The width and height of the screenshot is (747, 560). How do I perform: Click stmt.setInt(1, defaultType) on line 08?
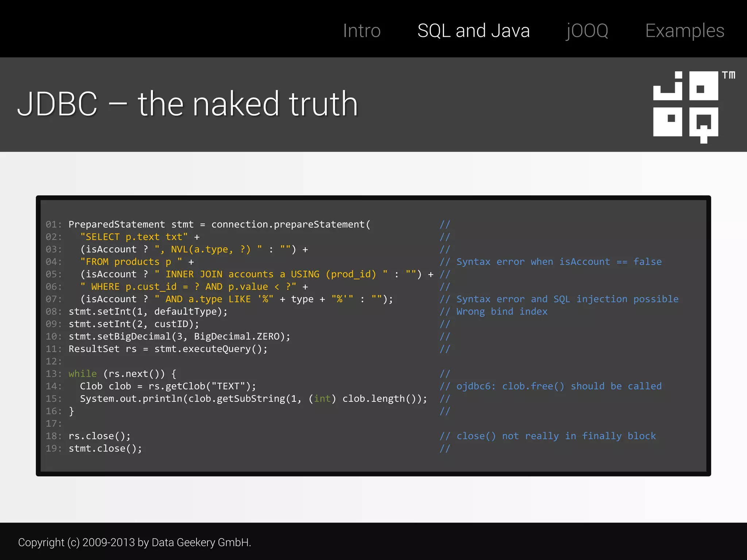point(148,312)
